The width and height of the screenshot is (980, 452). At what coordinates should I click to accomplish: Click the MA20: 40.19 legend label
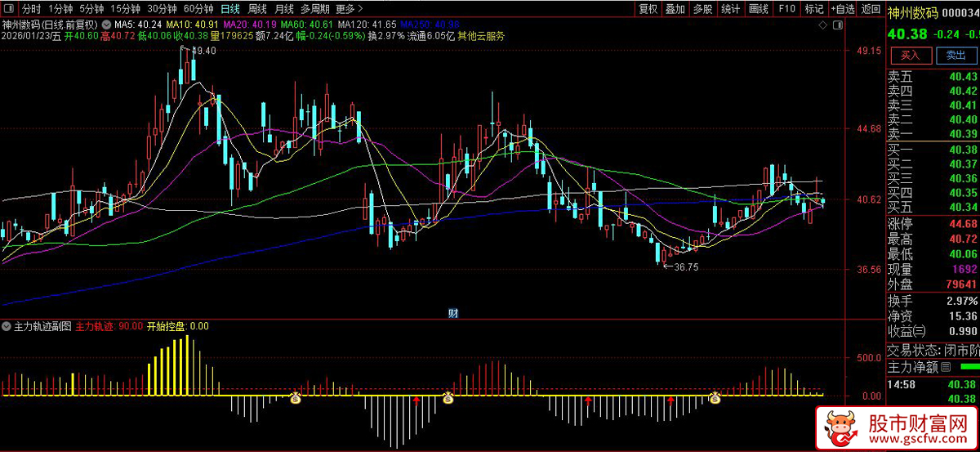click(249, 25)
